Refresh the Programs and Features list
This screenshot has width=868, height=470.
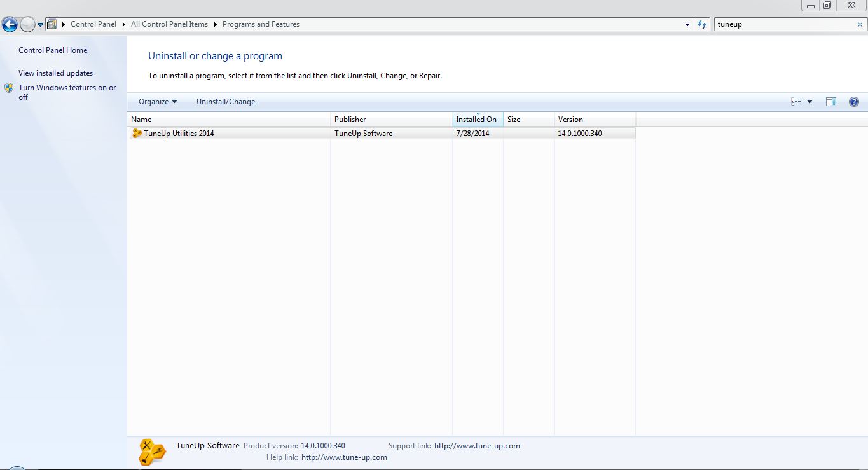tap(702, 24)
